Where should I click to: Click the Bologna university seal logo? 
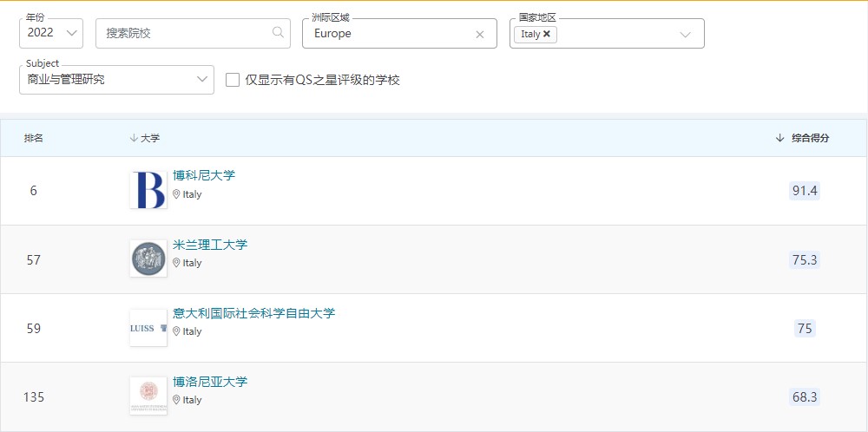(x=148, y=396)
